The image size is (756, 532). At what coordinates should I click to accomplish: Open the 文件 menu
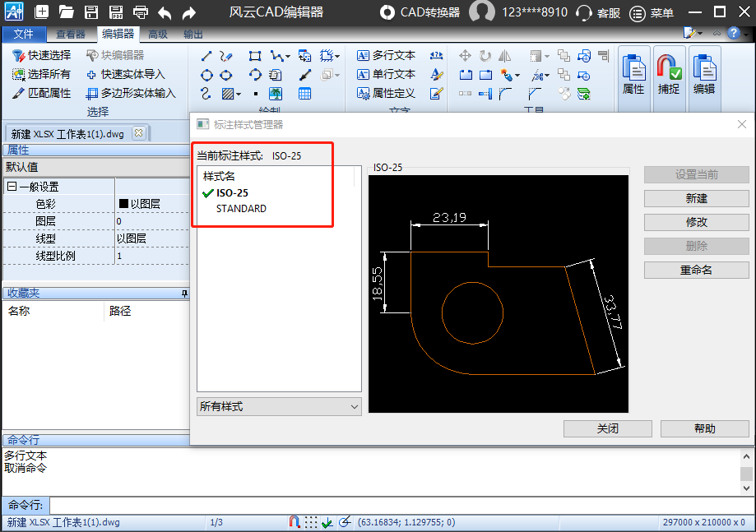coord(24,35)
